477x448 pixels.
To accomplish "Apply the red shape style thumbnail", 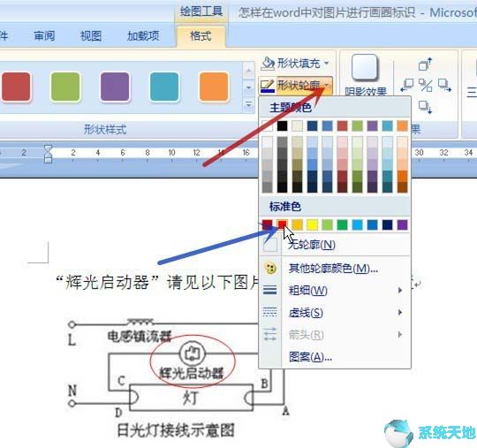I will point(16,87).
